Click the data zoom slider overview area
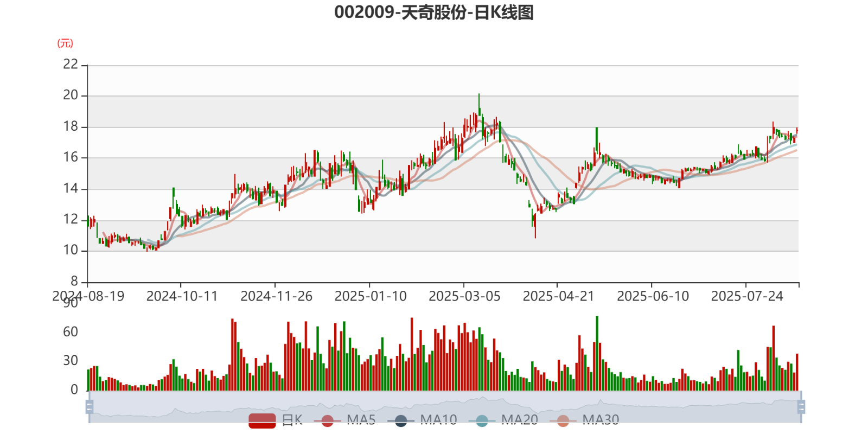 click(445, 407)
